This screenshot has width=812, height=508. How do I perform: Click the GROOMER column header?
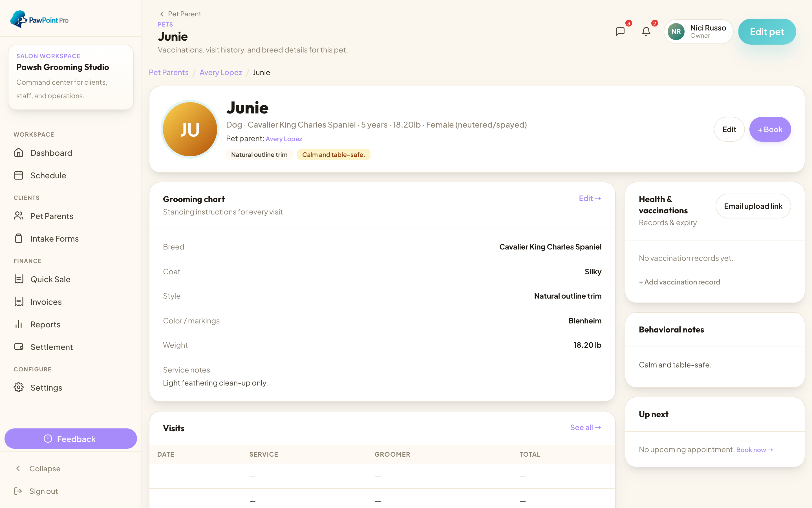[x=392, y=454]
